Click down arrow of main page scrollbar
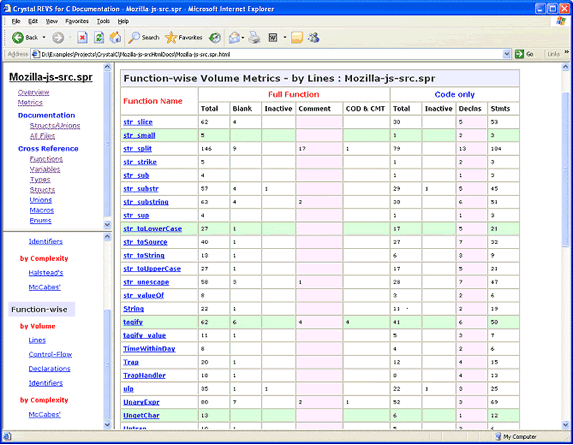Image resolution: width=573 pixels, height=445 pixels. (x=565, y=424)
